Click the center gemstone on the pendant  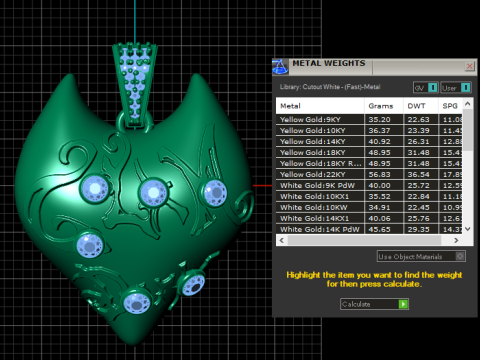153,193
